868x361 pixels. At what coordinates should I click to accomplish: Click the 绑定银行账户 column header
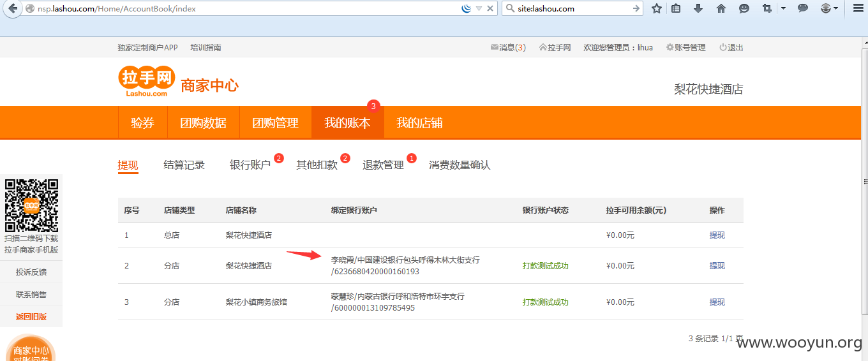pos(354,210)
